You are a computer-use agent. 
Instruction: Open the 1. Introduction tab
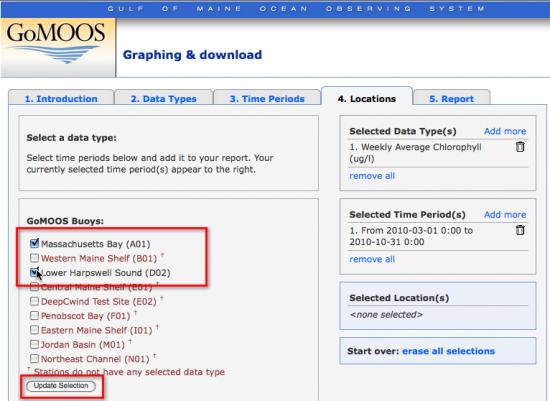tap(61, 98)
